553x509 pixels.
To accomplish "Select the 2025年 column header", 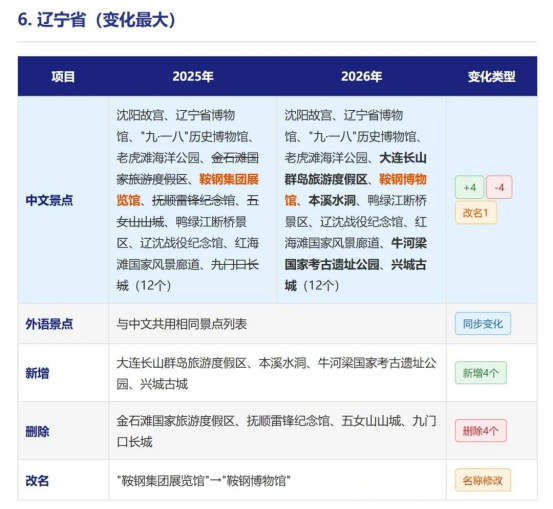I will (x=193, y=77).
